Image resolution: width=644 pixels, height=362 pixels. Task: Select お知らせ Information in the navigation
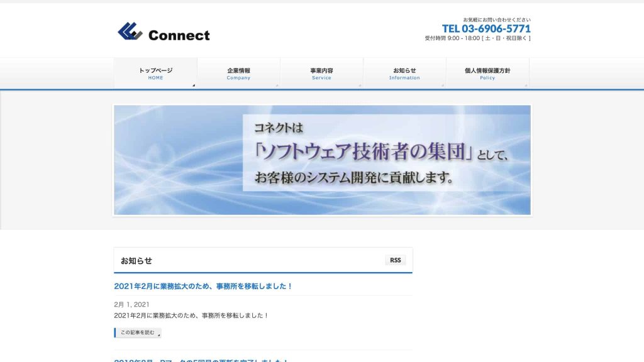click(x=404, y=74)
